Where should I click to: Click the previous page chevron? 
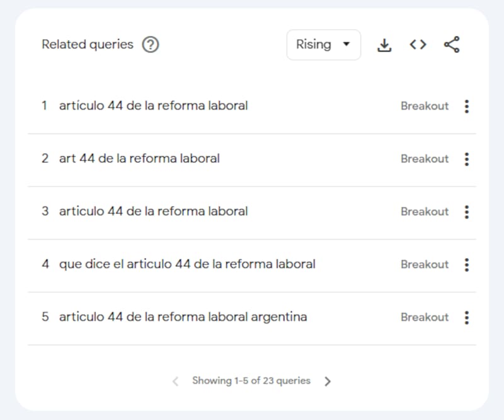click(175, 381)
